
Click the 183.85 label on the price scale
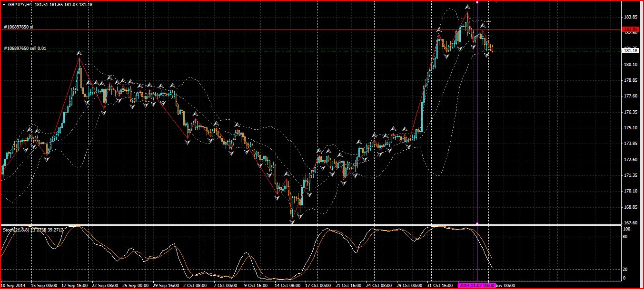point(630,17)
